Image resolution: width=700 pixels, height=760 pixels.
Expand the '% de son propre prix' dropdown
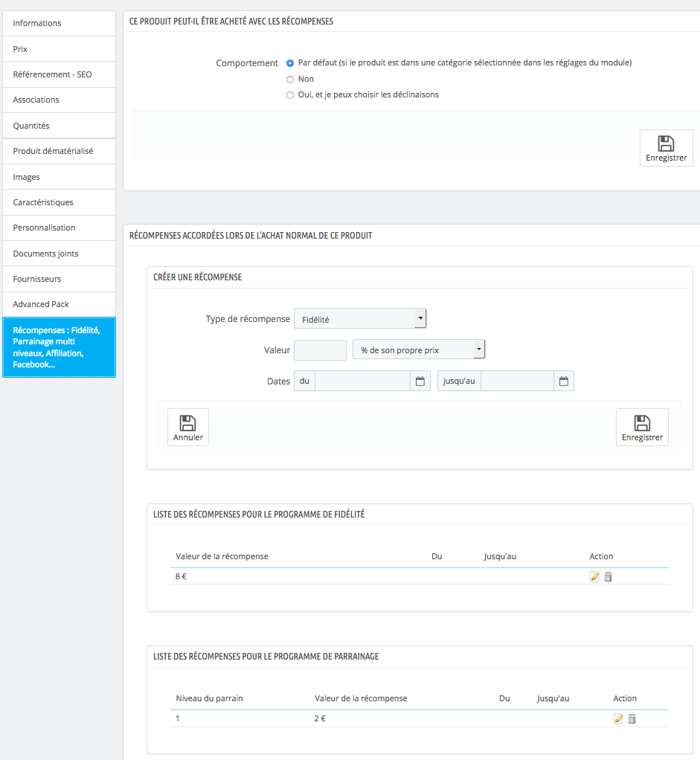click(418, 350)
